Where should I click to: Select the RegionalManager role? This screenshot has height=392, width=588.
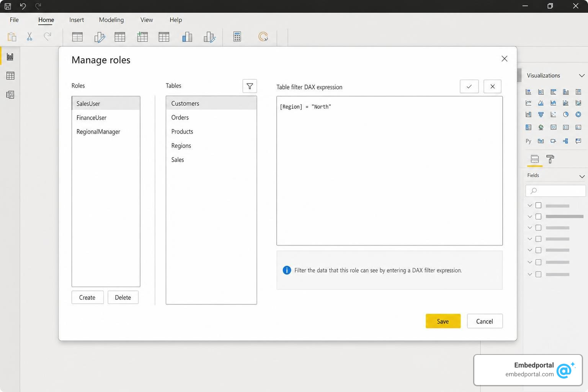click(x=106, y=132)
